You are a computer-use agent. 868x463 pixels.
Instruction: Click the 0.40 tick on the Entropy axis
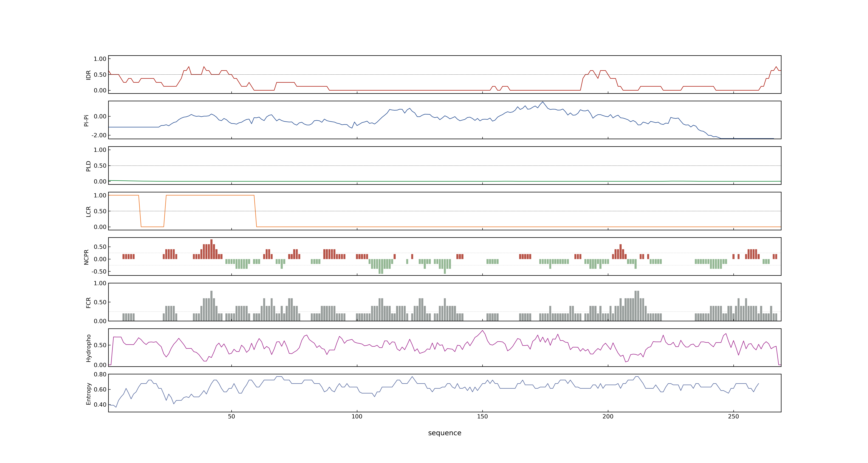pyautogui.click(x=100, y=404)
